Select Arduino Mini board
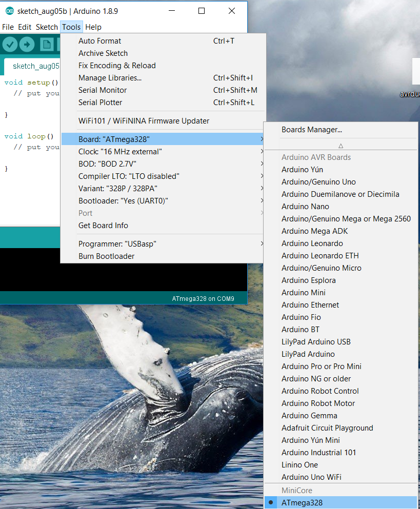Viewport: 420px width, 509px height. 341,293
